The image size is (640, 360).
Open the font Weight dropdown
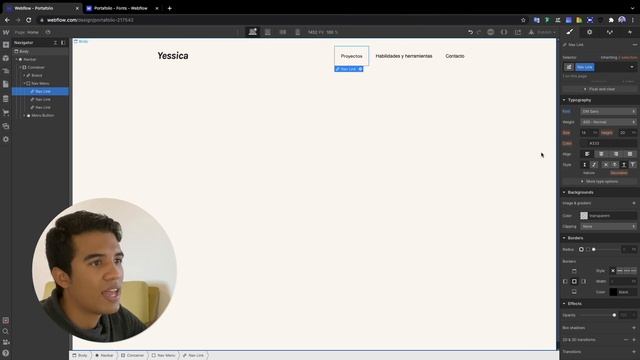click(x=608, y=122)
